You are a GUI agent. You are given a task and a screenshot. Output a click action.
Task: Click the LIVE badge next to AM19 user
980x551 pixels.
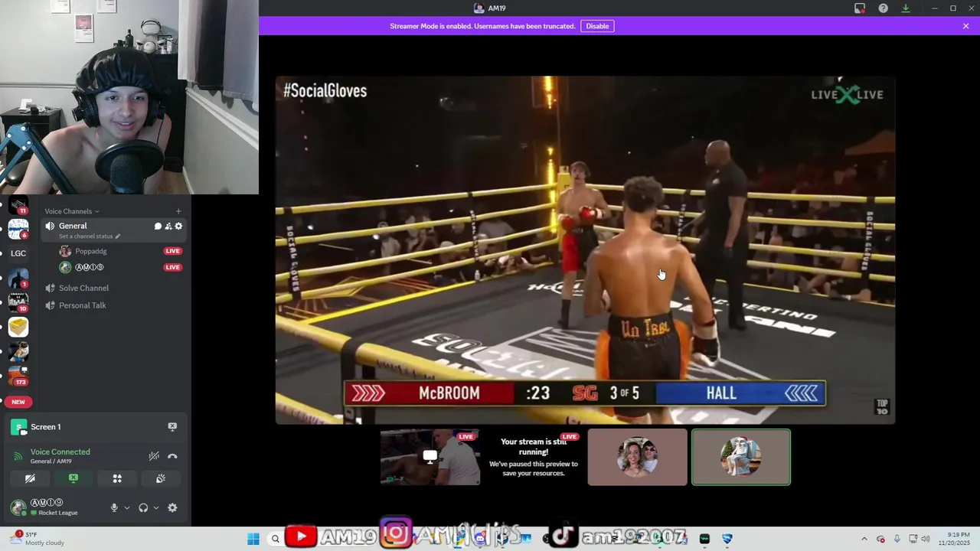173,267
